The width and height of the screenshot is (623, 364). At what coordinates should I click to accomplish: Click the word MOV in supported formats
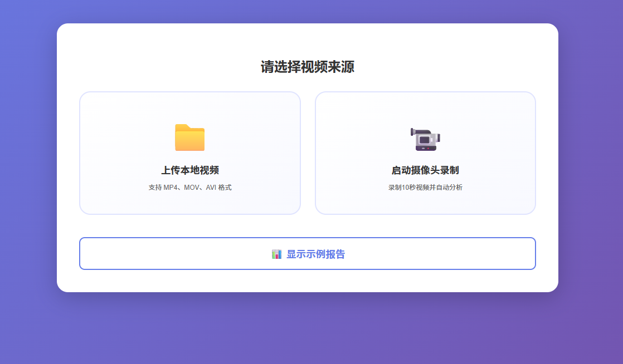(191, 188)
